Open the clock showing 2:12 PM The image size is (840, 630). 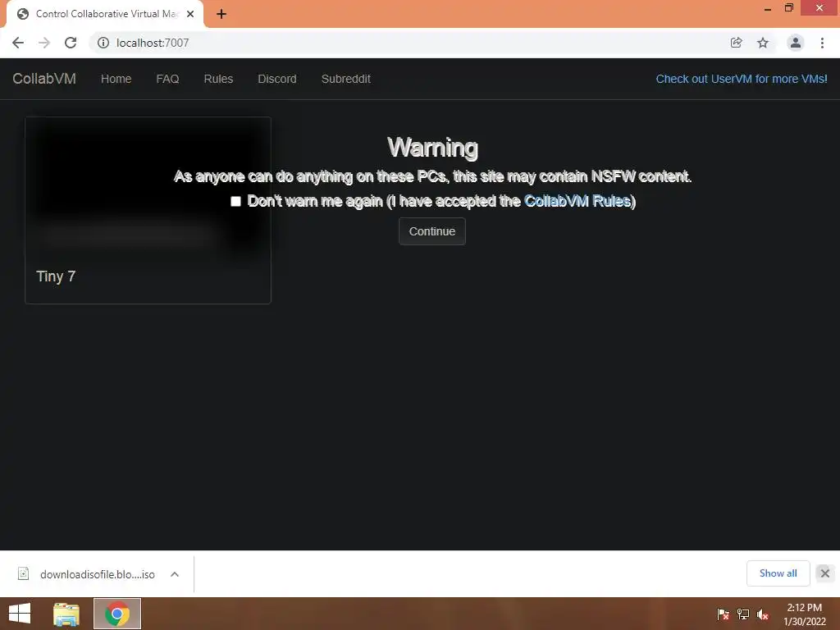coord(804,614)
